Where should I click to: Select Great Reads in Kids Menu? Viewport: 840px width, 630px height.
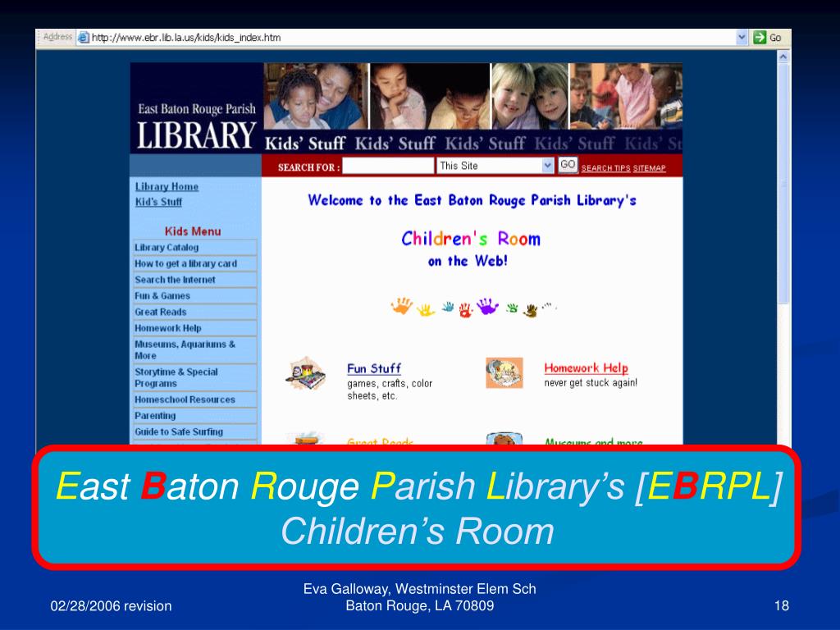click(195, 312)
